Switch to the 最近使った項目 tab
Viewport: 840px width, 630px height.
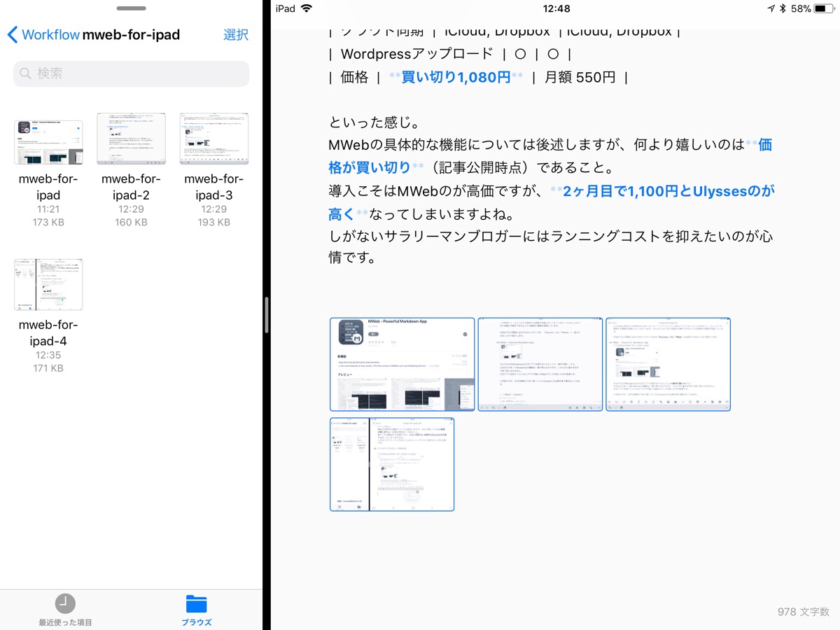[65, 610]
